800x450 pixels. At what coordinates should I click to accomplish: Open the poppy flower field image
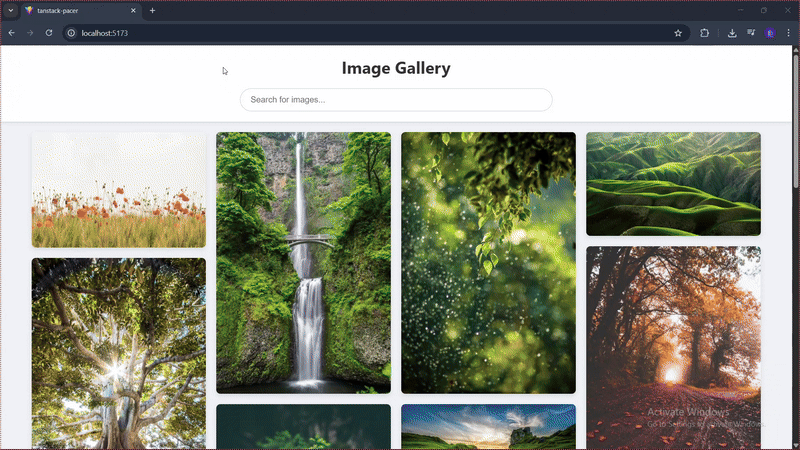[x=118, y=190]
